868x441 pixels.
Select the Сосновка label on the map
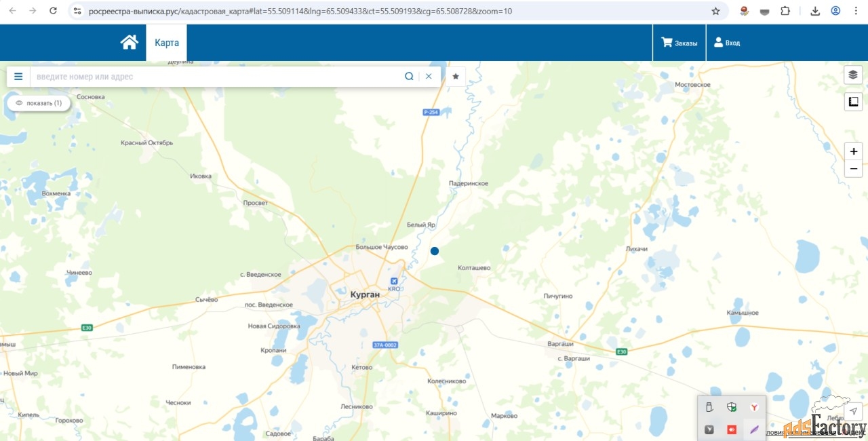pyautogui.click(x=91, y=97)
